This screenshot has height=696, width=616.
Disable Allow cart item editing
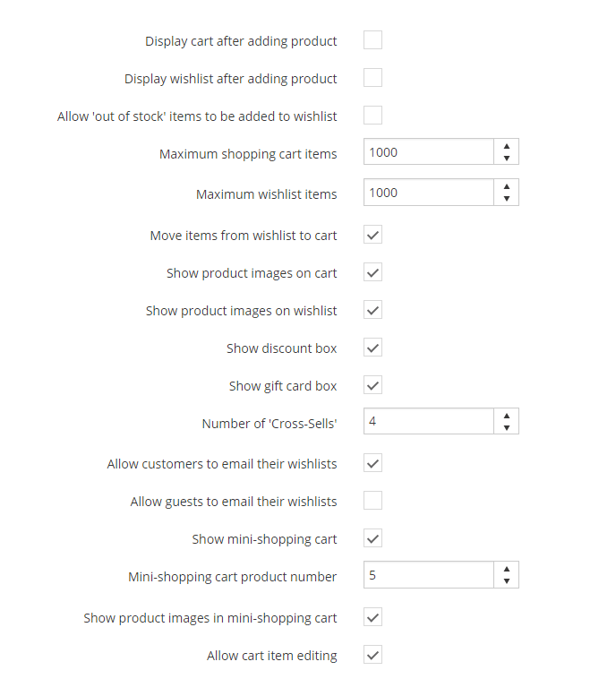coord(372,655)
